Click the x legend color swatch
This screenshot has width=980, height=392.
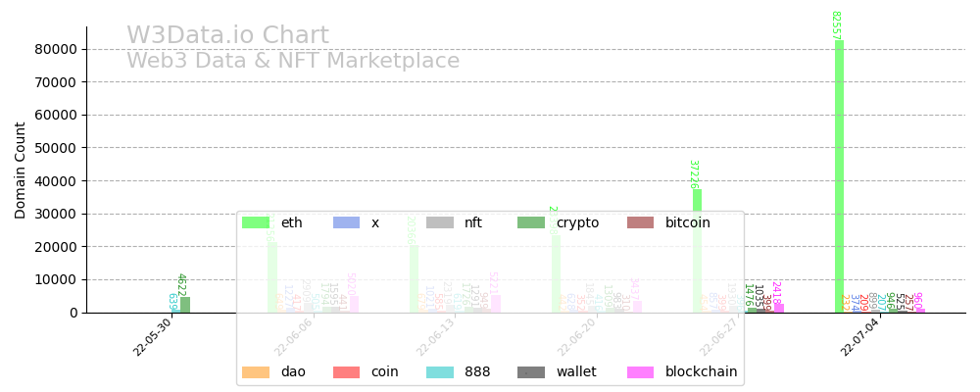pos(347,222)
